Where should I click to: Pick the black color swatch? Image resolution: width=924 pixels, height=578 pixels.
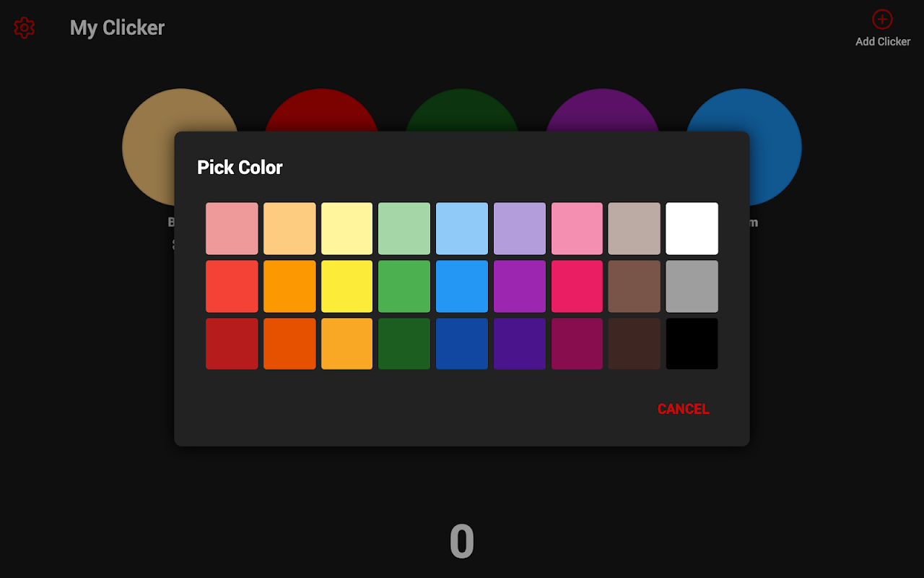click(x=692, y=344)
